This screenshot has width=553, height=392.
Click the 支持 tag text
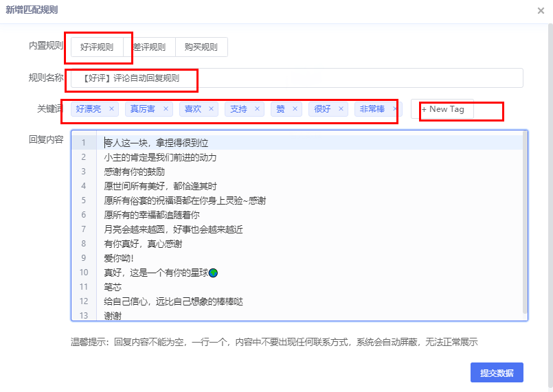239,109
